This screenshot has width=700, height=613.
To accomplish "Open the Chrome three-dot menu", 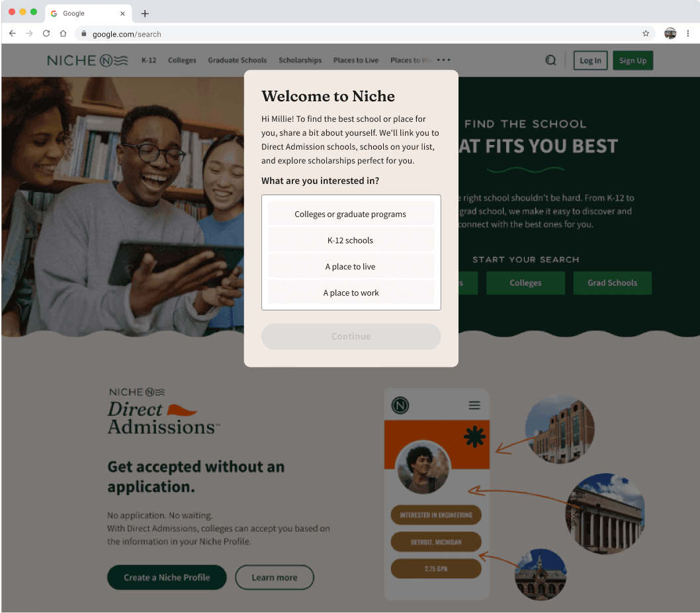I will click(x=688, y=34).
